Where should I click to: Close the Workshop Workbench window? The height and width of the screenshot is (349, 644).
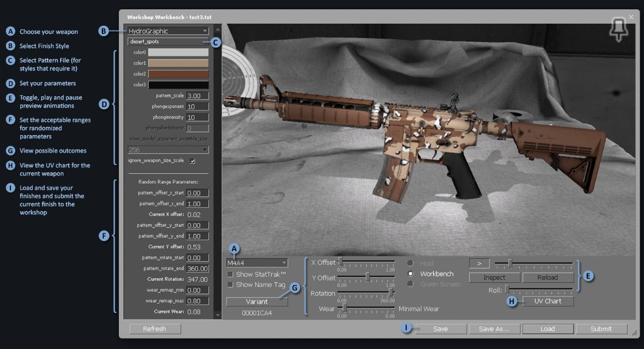(x=631, y=17)
